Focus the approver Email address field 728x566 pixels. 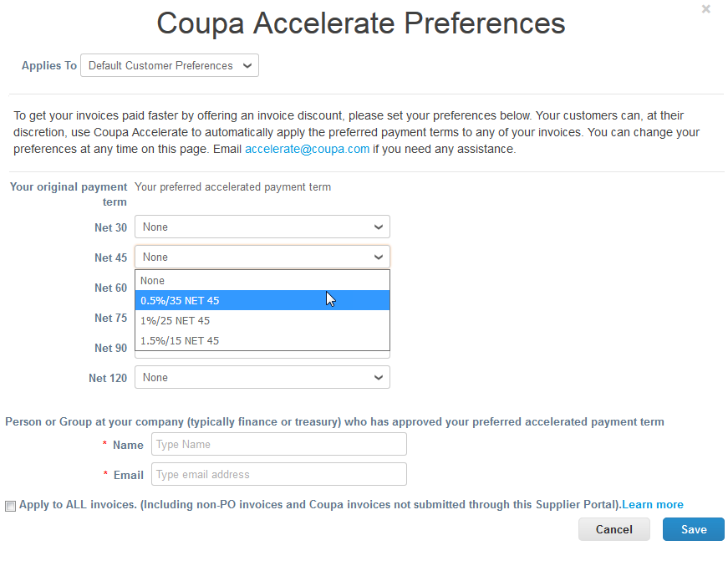(279, 475)
